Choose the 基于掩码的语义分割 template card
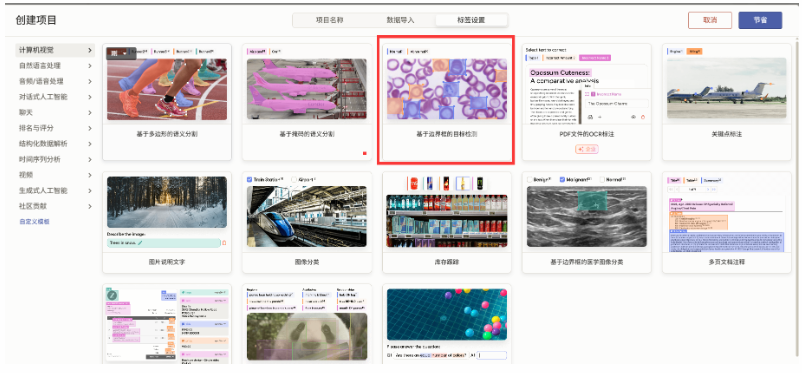The height and width of the screenshot is (373, 802). [306, 102]
